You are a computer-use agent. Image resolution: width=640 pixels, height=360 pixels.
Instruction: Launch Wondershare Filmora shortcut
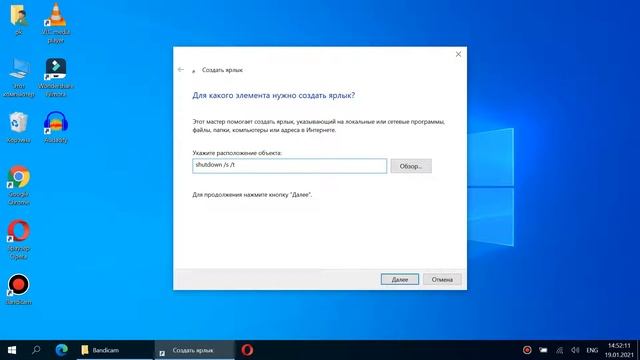pyautogui.click(x=56, y=78)
